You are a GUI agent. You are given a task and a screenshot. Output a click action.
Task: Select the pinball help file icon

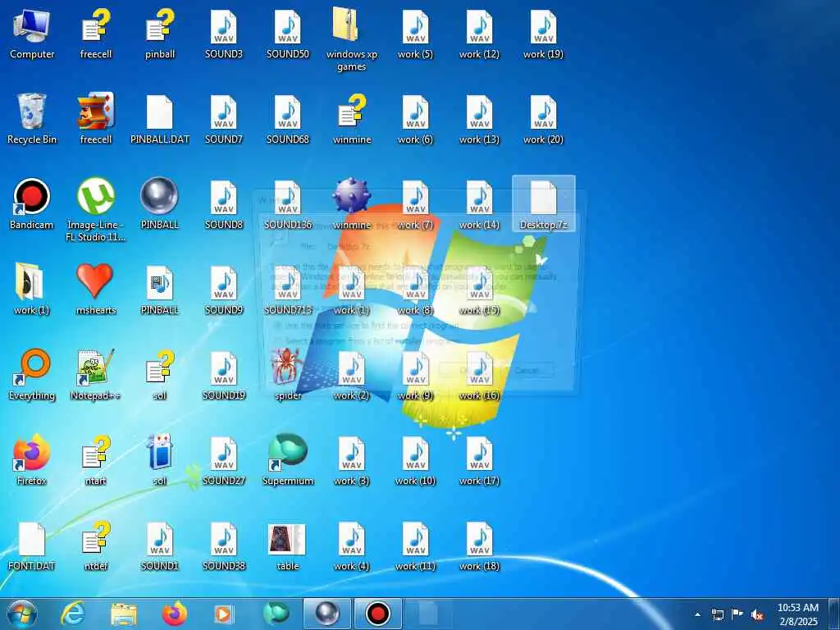(160, 34)
